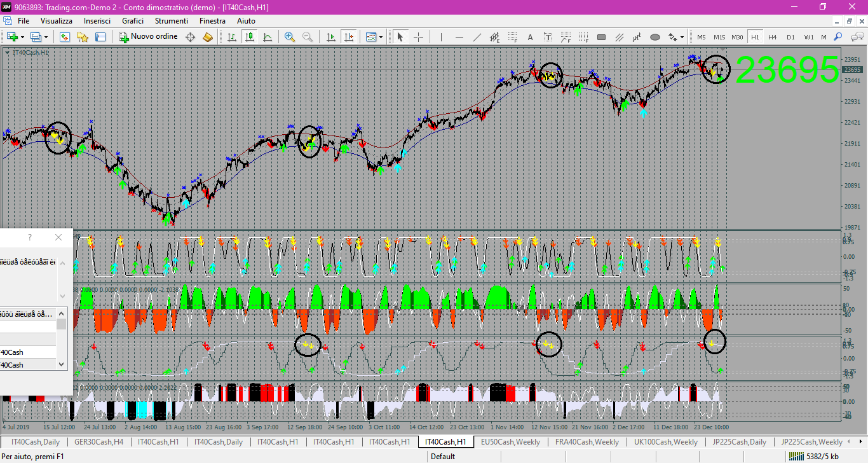868x463 pixels.
Task: Open the Finestra menu
Action: tap(212, 21)
